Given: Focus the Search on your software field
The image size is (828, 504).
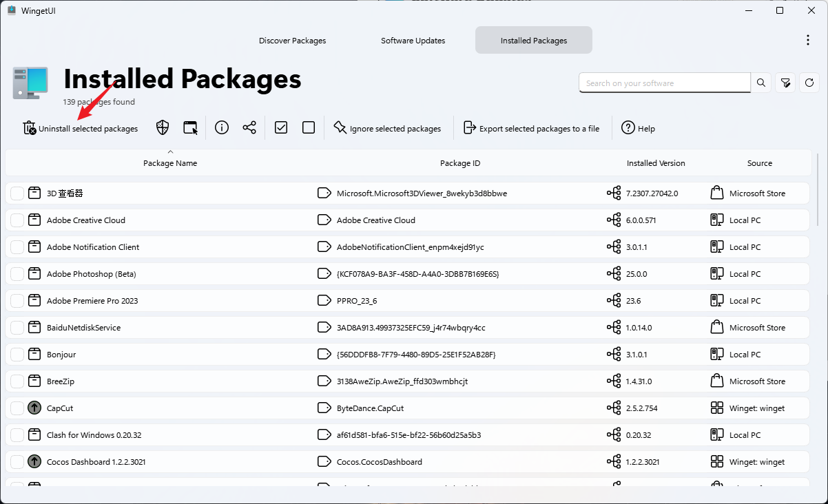Looking at the screenshot, I should (x=664, y=83).
